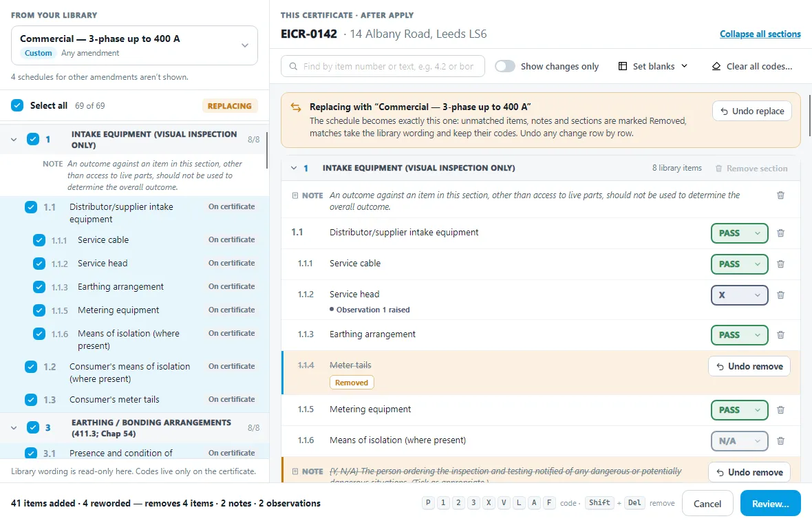Click Undo replace button
The width and height of the screenshot is (812, 523).
coord(752,111)
